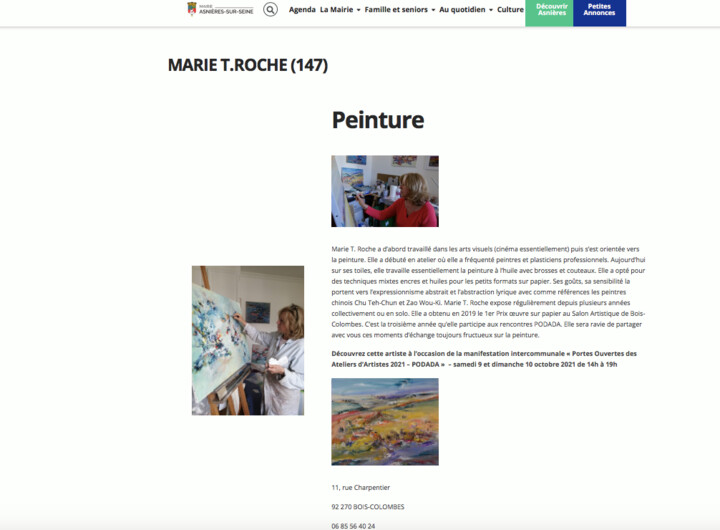Click the blue Petites Annonces button
720x530 pixels.
[599, 12]
